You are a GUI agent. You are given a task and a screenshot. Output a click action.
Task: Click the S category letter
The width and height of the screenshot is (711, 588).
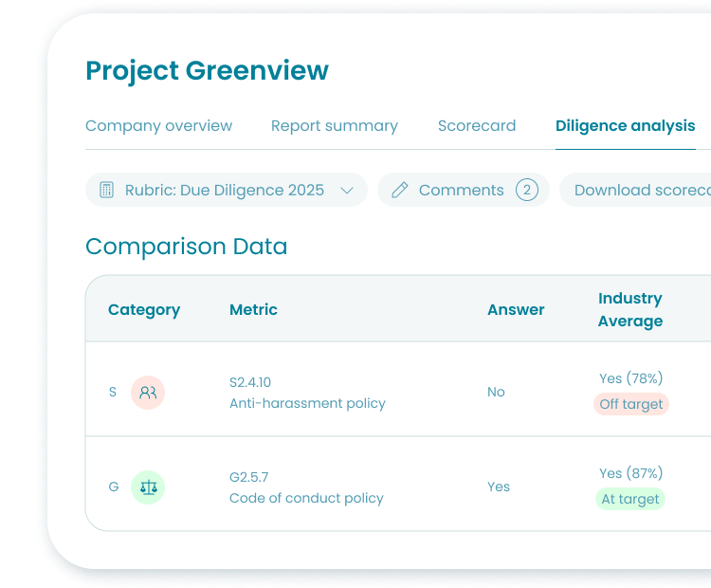click(113, 392)
